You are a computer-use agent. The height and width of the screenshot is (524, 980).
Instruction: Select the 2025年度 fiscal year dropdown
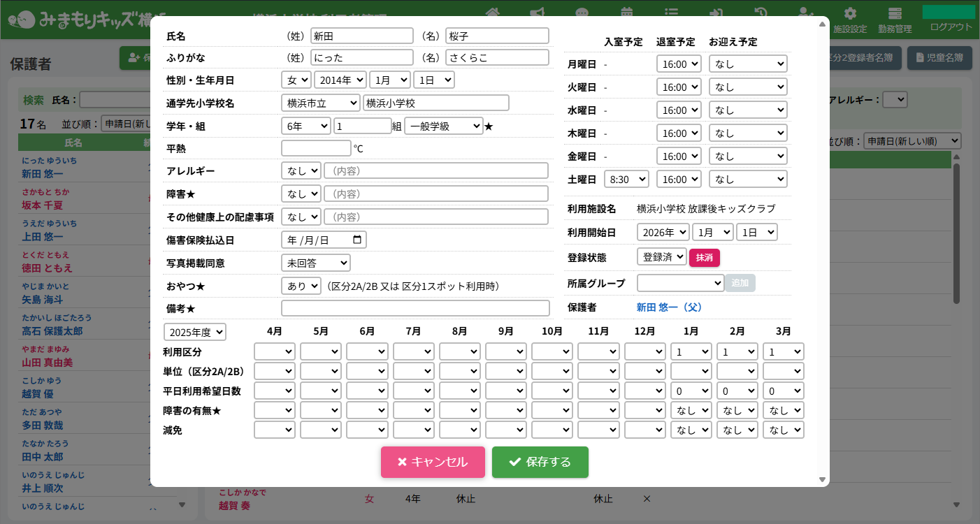coord(195,332)
